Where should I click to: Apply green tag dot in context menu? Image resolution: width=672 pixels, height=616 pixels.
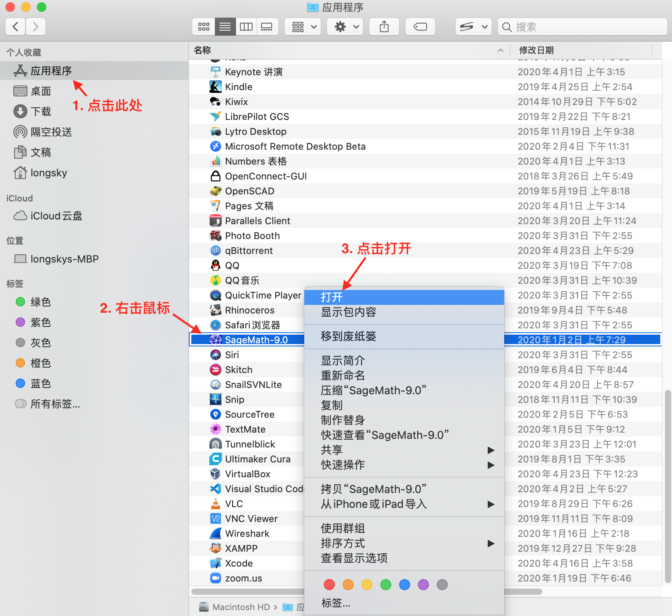click(x=386, y=585)
